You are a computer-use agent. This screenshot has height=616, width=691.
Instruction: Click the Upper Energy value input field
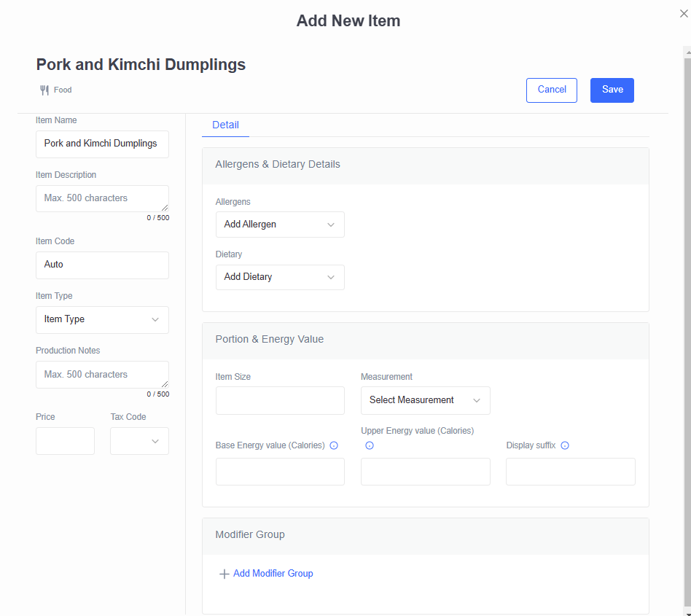click(425, 472)
